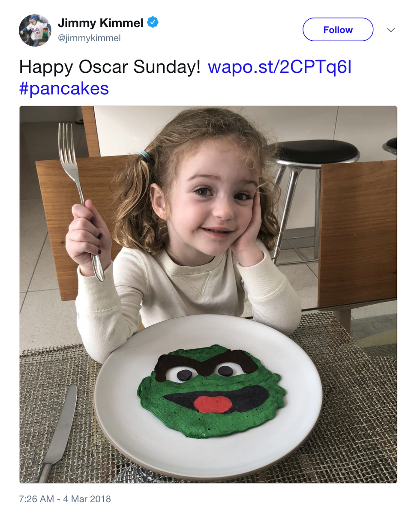Click the @jimmykimmel handle
The width and height of the screenshot is (420, 509).
pos(89,38)
